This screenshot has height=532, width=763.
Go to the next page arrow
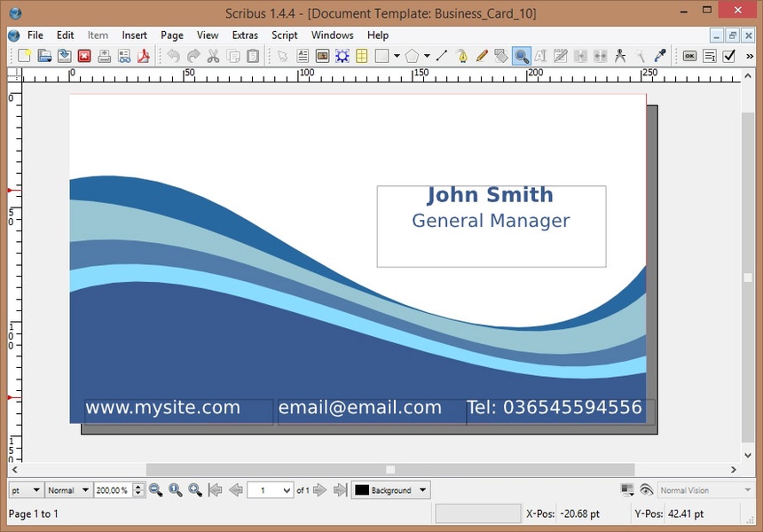click(320, 489)
